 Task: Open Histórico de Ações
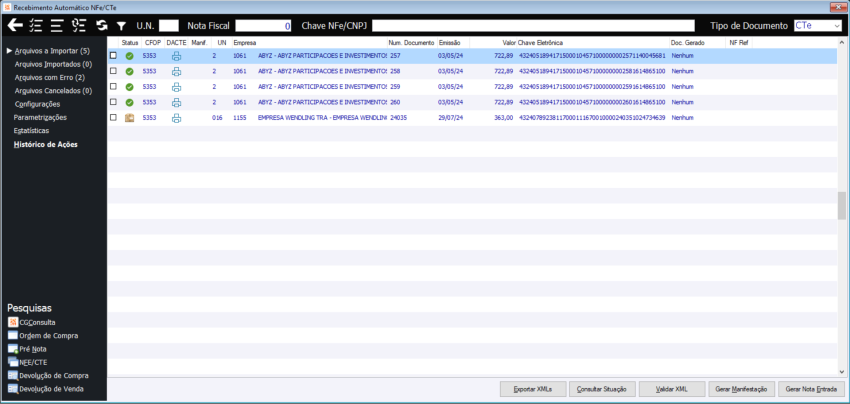point(46,144)
